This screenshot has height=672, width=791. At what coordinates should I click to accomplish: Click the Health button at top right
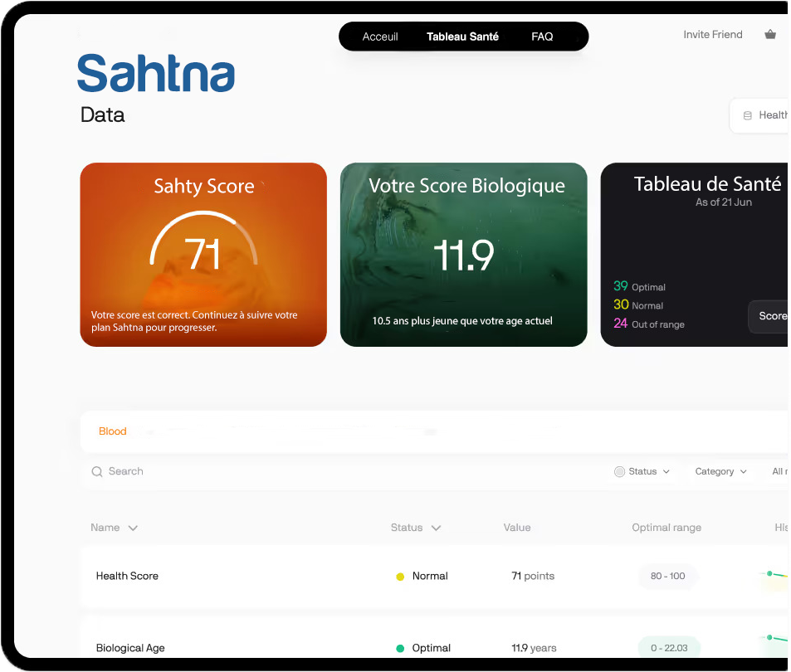[759, 115]
